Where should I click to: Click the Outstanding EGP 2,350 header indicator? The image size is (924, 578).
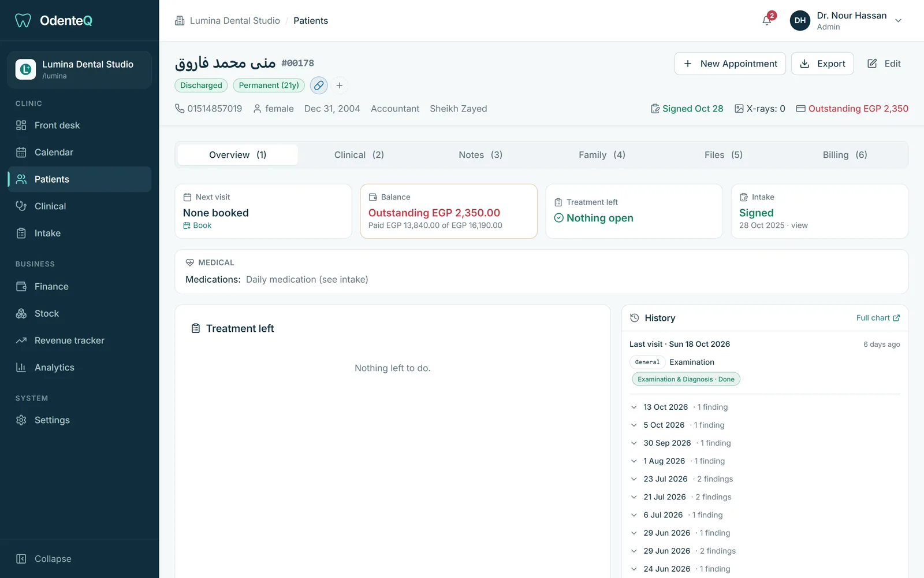(852, 109)
